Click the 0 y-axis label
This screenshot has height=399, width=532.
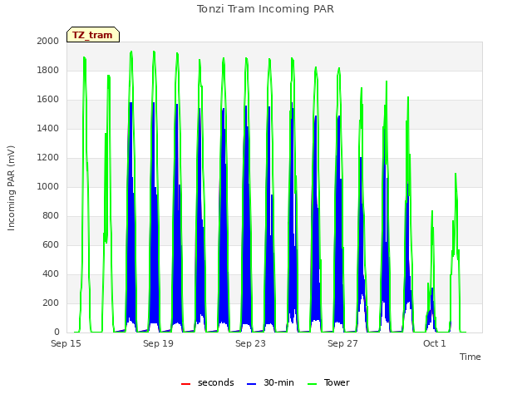click(57, 332)
